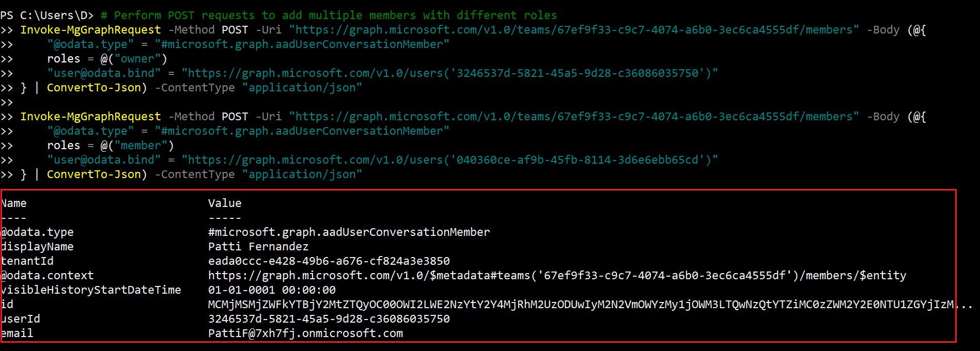Click the email address PattiF@7xh7fj.onmicrosoft.com
Viewport: 980px width, 351px height.
tap(305, 333)
